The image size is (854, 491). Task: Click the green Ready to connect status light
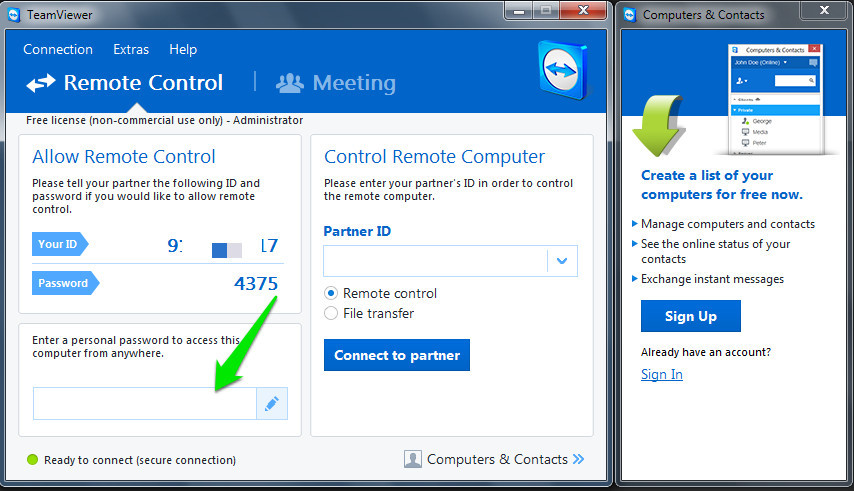33,460
